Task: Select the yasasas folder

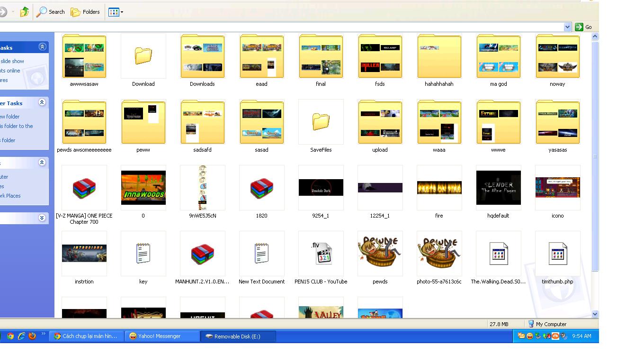Action: coord(558,127)
